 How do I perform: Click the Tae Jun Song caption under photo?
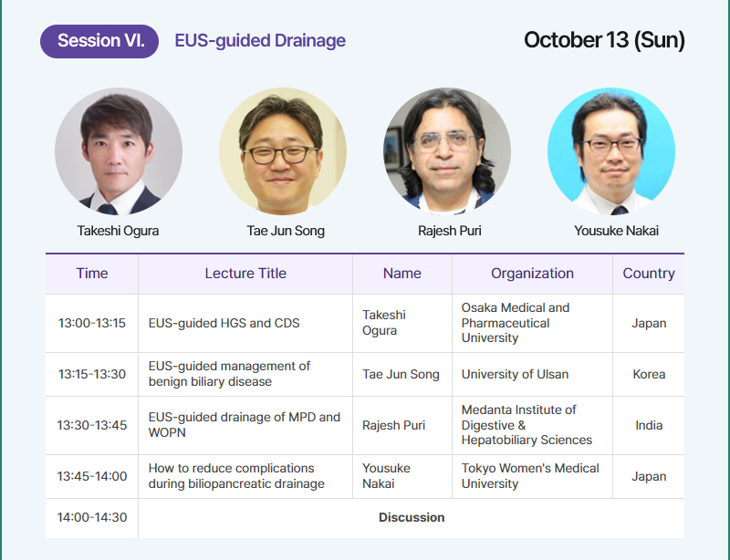click(286, 231)
